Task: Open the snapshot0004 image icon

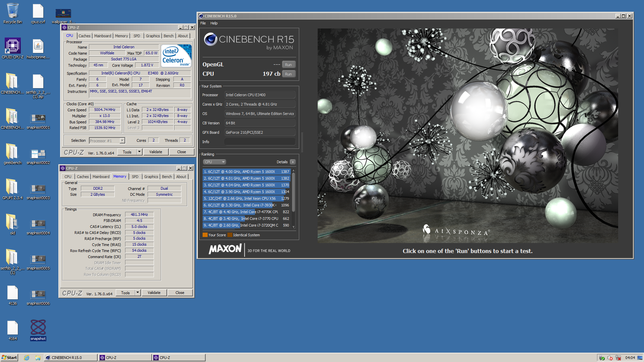Action: pos(38,227)
